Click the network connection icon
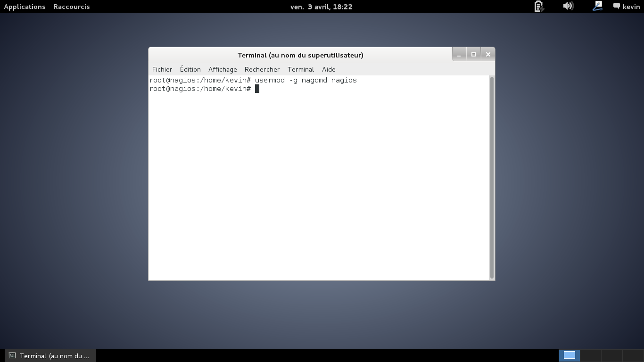The image size is (644, 362). click(597, 6)
